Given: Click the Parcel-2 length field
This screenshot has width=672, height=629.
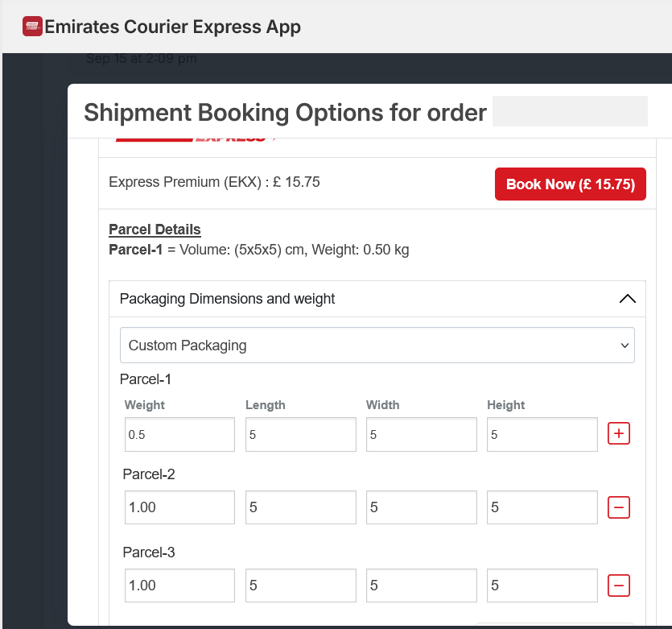Looking at the screenshot, I should 300,507.
